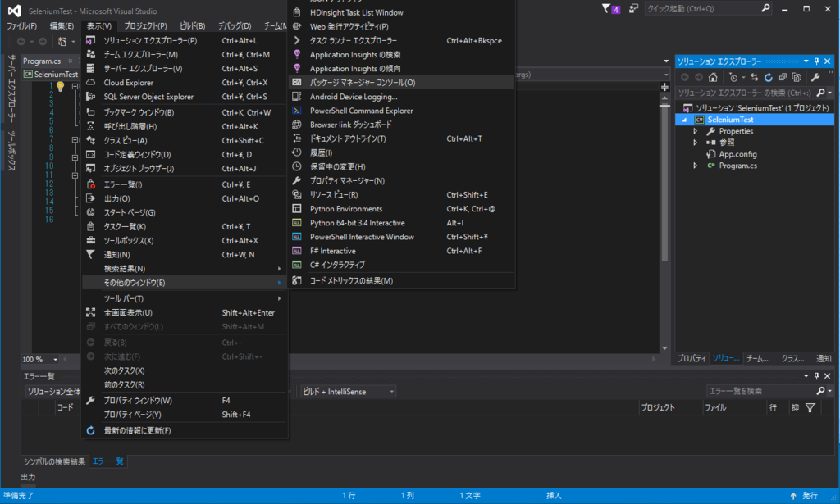This screenshot has width=840, height=504.
Task: Toggle Sync with Active Document in Solution Explorer
Action: (755, 78)
